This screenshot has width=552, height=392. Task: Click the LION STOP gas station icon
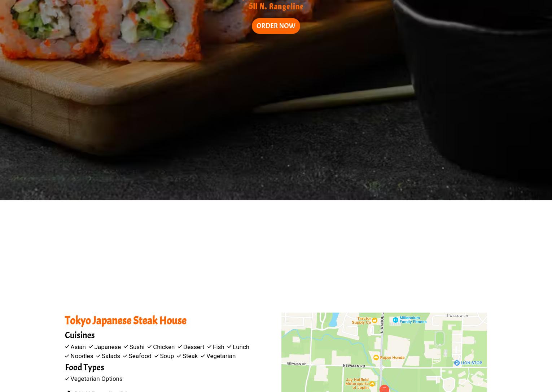click(457, 363)
